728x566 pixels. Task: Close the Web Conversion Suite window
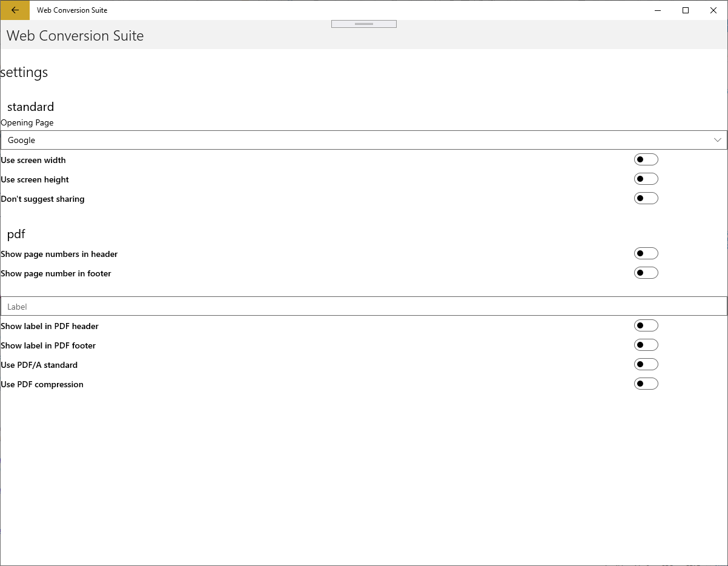point(713,10)
